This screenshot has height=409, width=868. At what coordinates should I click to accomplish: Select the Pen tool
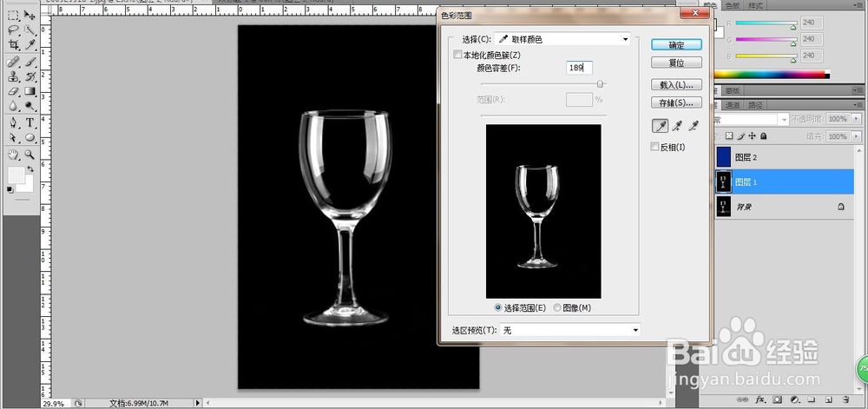click(13, 122)
